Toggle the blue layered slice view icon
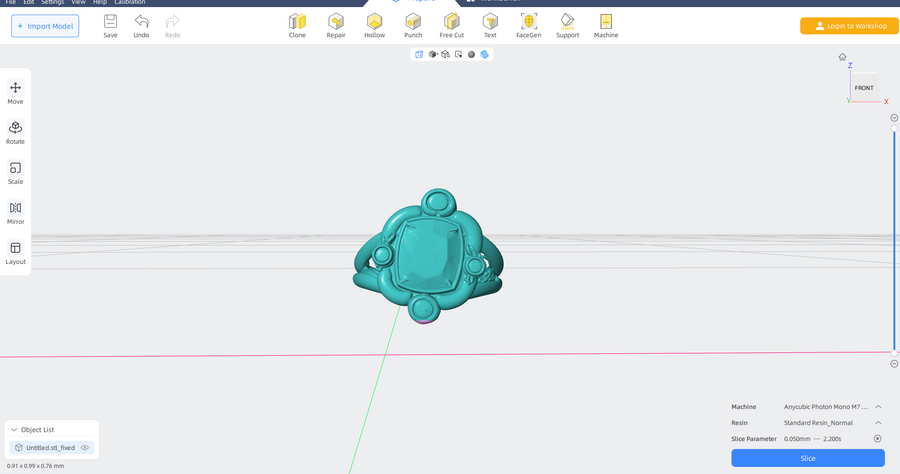The height and width of the screenshot is (474, 900). (484, 55)
